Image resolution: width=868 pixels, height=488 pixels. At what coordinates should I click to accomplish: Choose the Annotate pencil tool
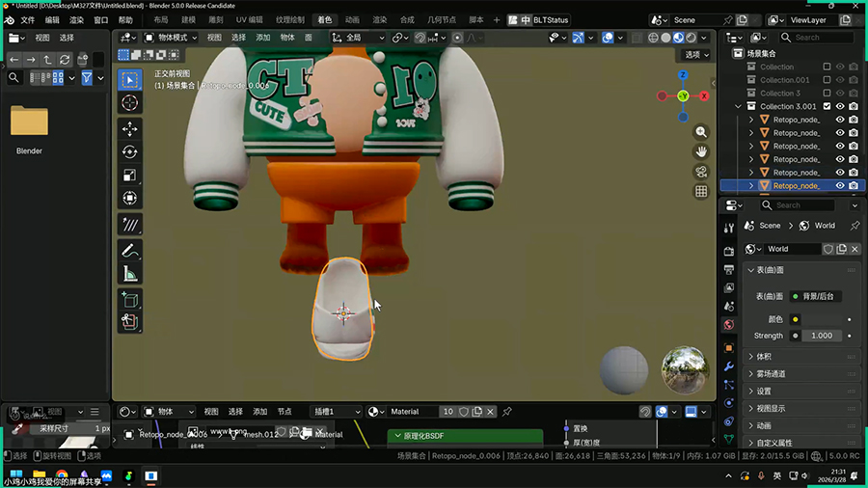[129, 250]
